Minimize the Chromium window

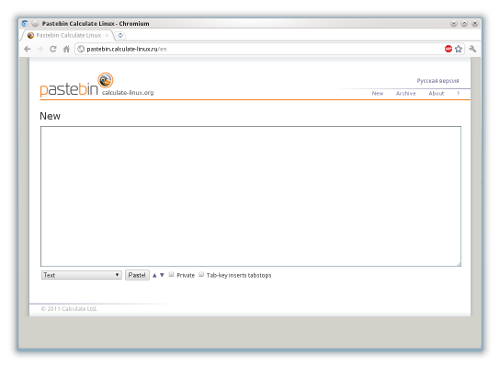tap(453, 24)
